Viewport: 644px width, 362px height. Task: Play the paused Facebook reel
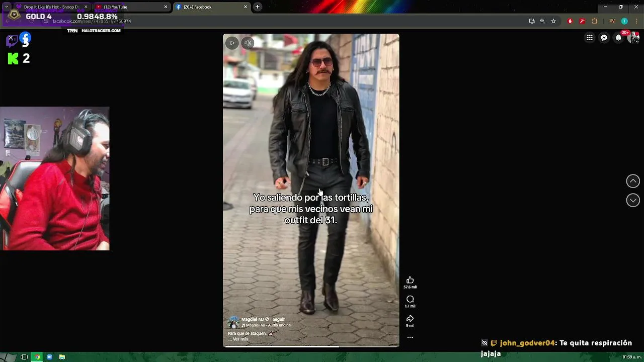(x=232, y=43)
